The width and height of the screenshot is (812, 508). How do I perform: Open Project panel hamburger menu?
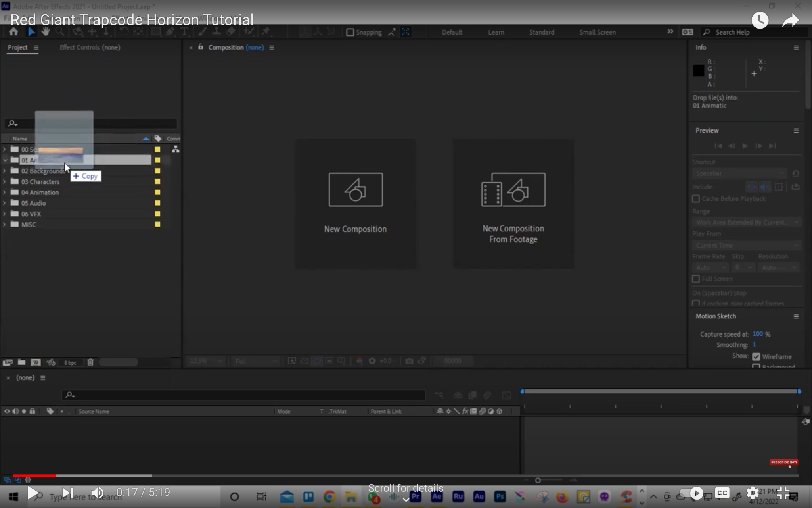tap(36, 48)
